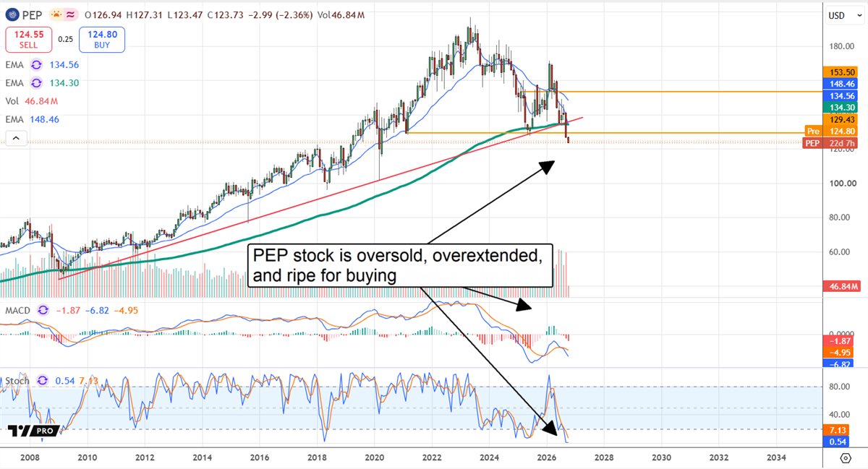Click the 2026 label on time axis
The height and width of the screenshot is (469, 868).
click(x=547, y=458)
